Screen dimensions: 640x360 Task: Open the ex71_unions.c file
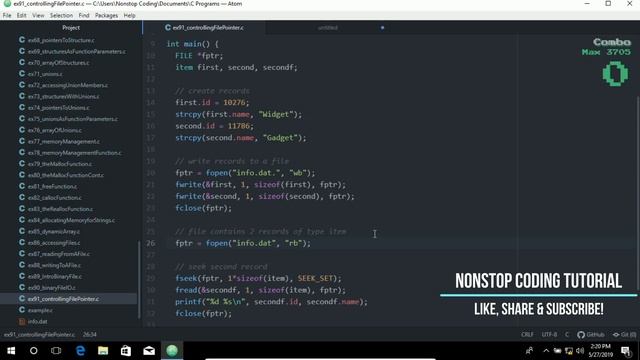[x=45, y=74]
